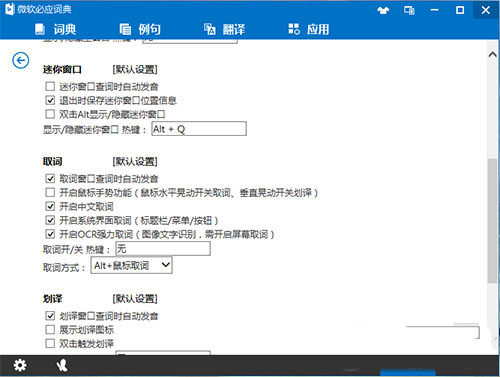
Task: Open the 翻译 tab
Action: click(224, 29)
